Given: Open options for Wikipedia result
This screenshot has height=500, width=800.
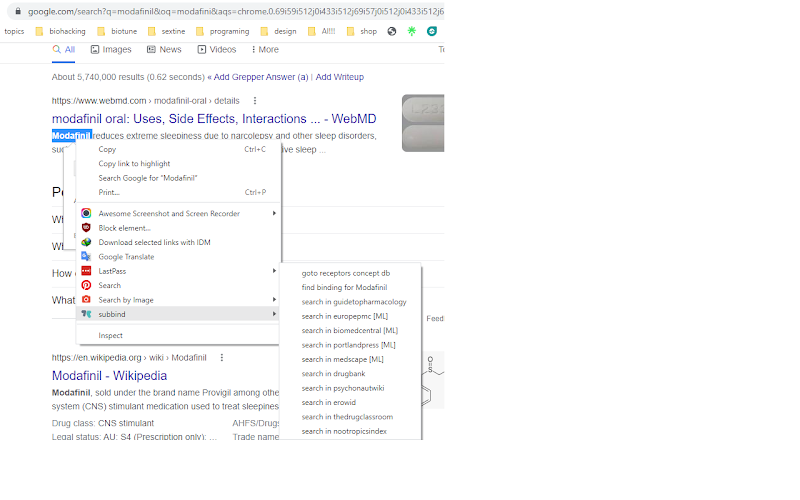Looking at the screenshot, I should click(x=221, y=358).
